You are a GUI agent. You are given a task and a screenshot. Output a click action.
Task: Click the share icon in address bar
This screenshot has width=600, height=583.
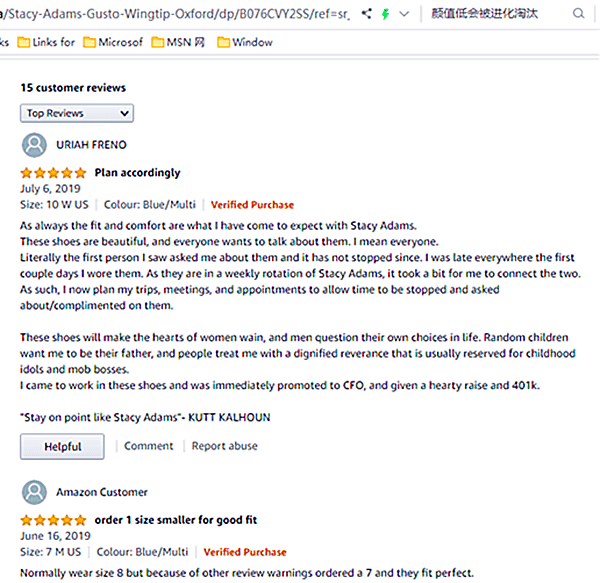point(368,14)
